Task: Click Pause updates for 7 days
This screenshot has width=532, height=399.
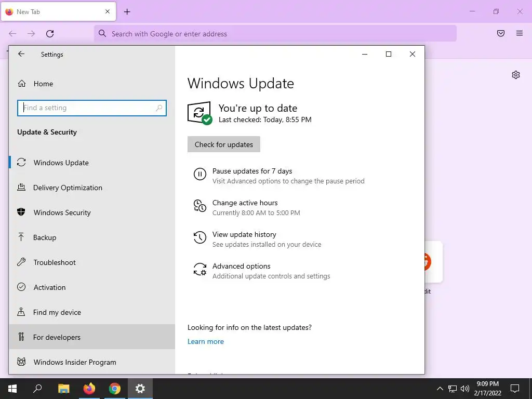Action: coord(252,171)
